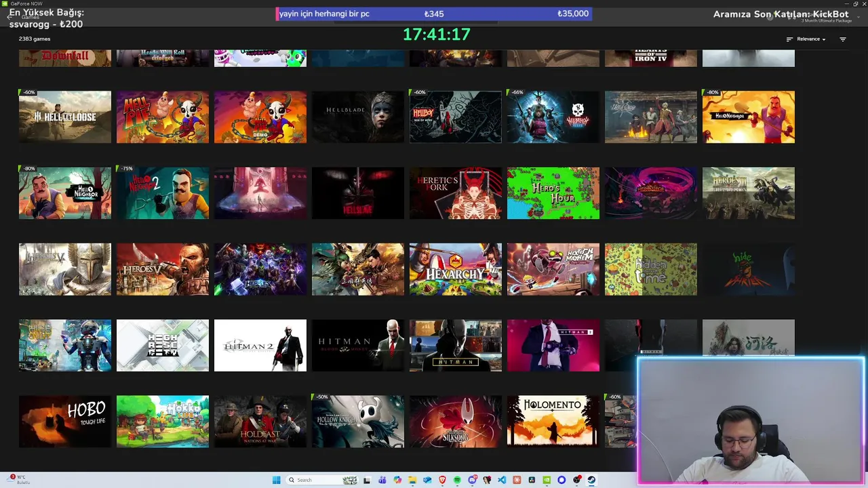Open the Hearts of Iron IV tile
This screenshot has width=868, height=488.
(x=651, y=58)
